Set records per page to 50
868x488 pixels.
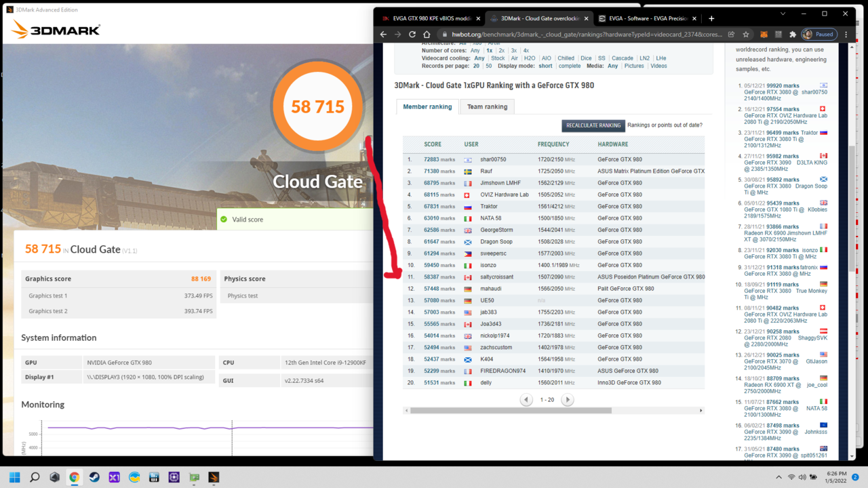(489, 66)
